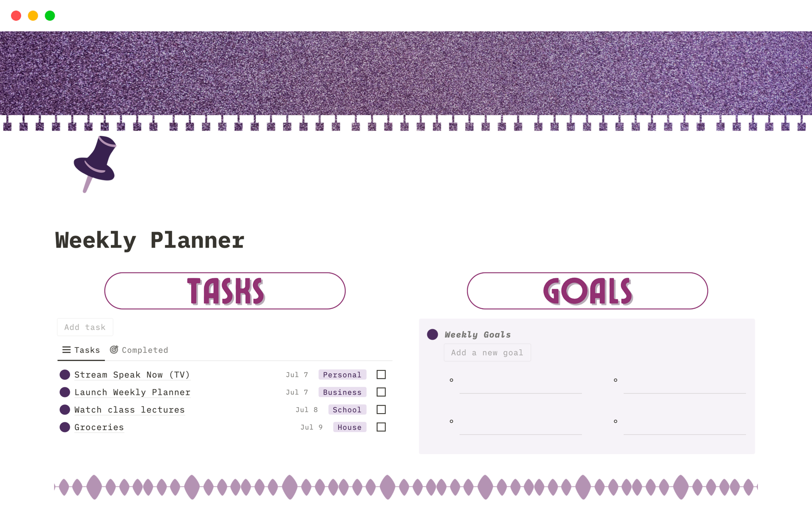Viewport: 812px width, 508px height.
Task: Click the Personal category tag icon
Action: (x=342, y=375)
